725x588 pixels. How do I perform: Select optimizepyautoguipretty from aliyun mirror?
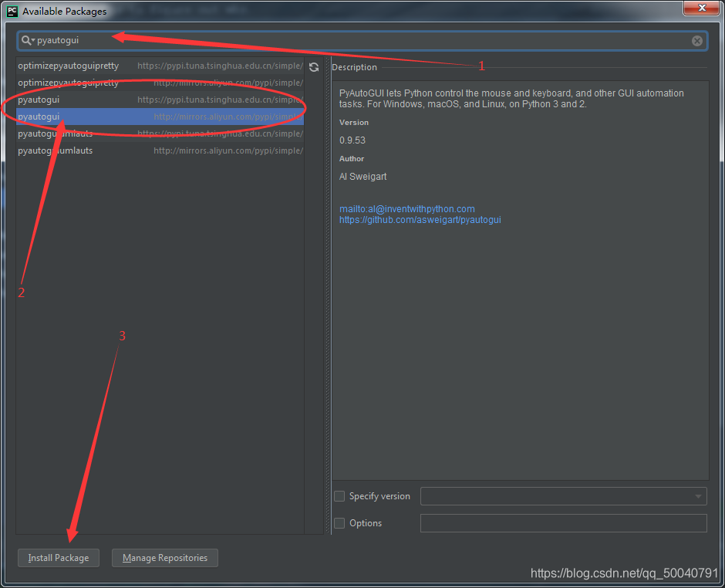[160, 83]
